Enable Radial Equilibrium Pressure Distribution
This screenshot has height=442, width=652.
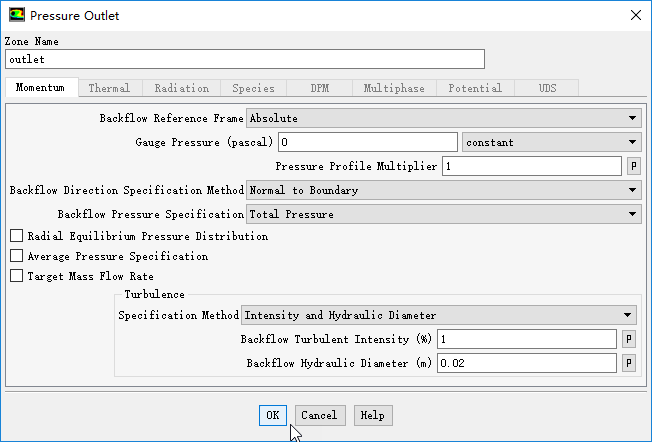coord(16,237)
